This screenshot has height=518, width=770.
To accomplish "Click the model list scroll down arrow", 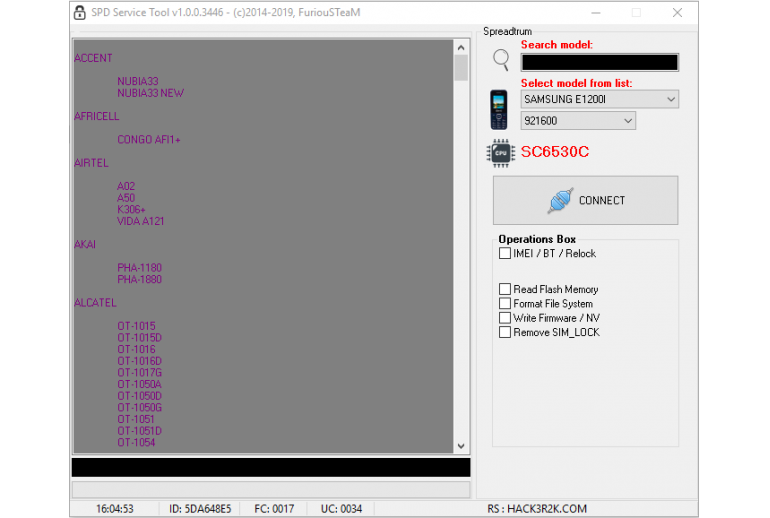I will point(461,446).
